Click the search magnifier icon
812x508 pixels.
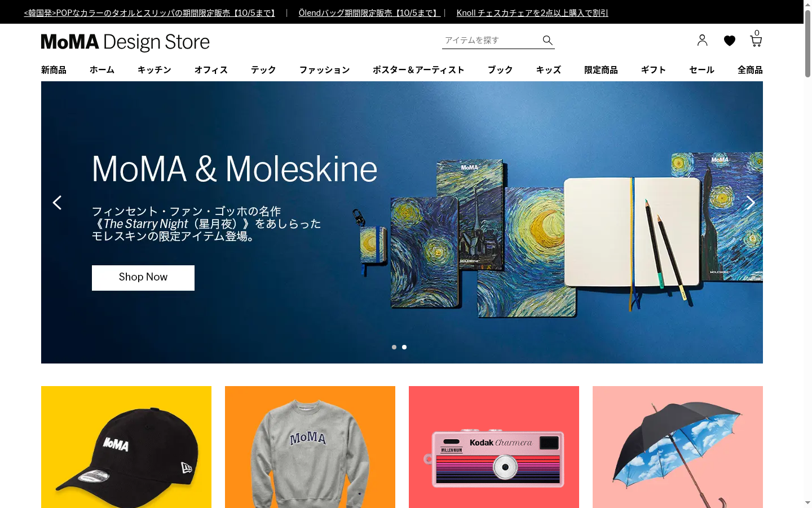pyautogui.click(x=547, y=40)
